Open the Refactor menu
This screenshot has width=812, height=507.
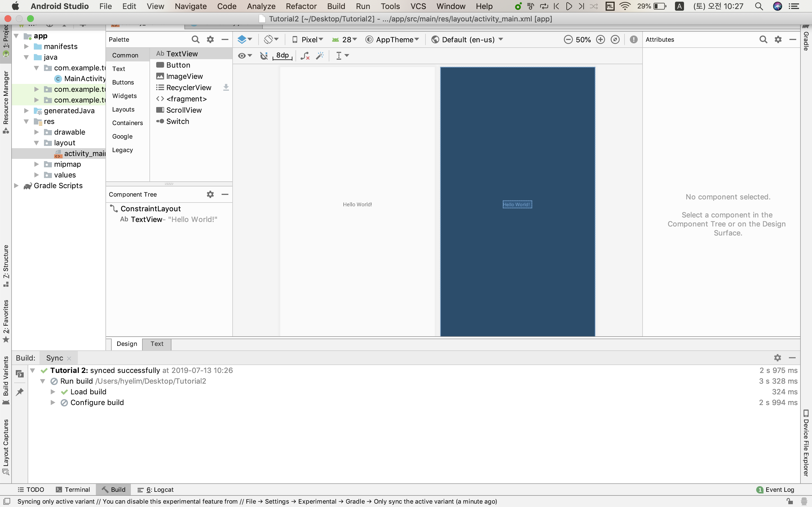coord(301,6)
